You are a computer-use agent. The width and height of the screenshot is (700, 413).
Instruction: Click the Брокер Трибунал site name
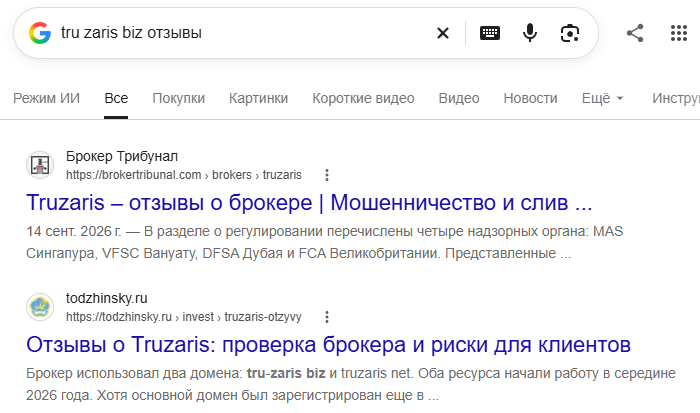(x=122, y=156)
